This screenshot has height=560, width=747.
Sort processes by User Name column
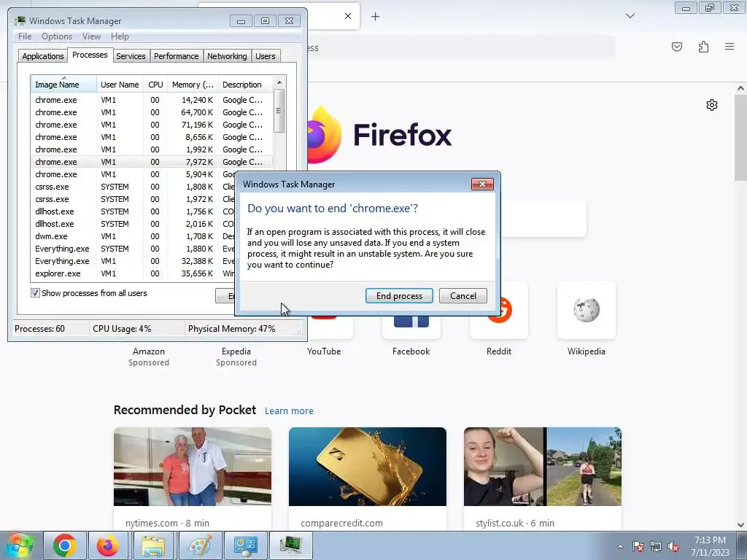click(x=120, y=85)
